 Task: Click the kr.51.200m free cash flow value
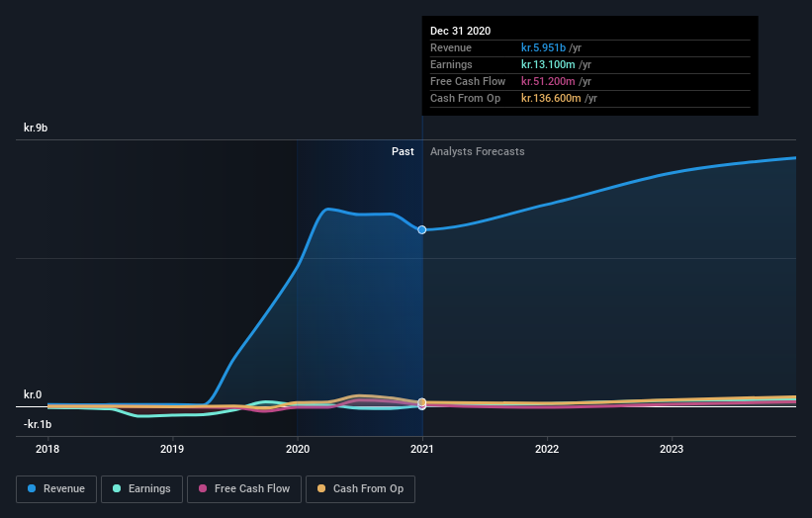pos(548,81)
